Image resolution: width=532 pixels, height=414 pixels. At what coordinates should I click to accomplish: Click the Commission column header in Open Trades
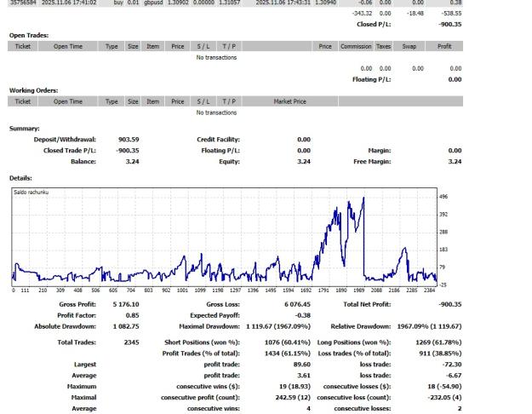click(356, 46)
